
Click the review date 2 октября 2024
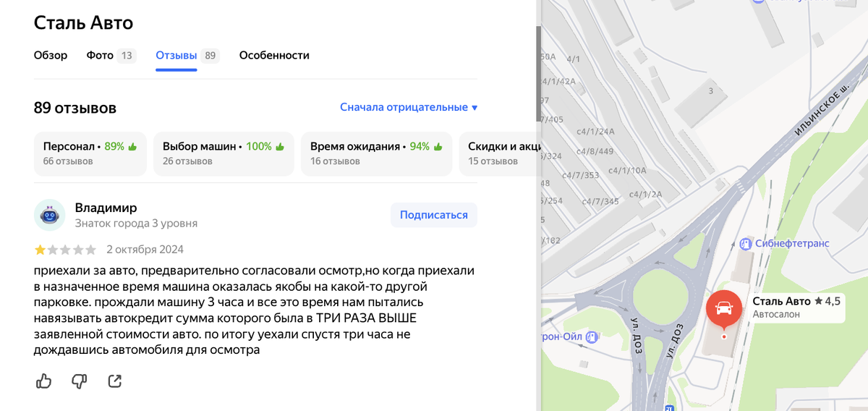click(145, 250)
